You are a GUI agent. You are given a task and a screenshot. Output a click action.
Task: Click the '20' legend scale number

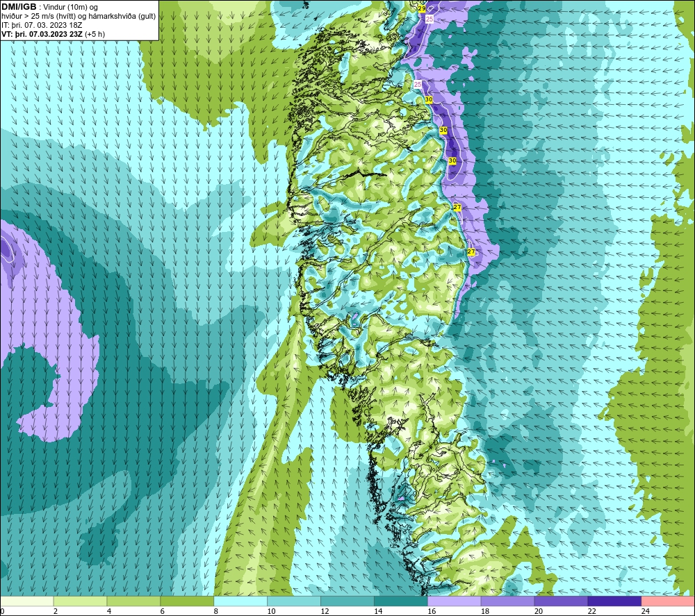coord(539,611)
